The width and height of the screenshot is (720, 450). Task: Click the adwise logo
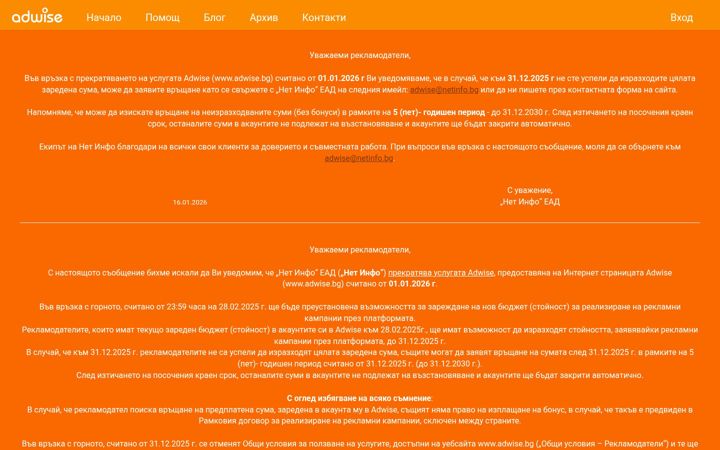point(37,16)
